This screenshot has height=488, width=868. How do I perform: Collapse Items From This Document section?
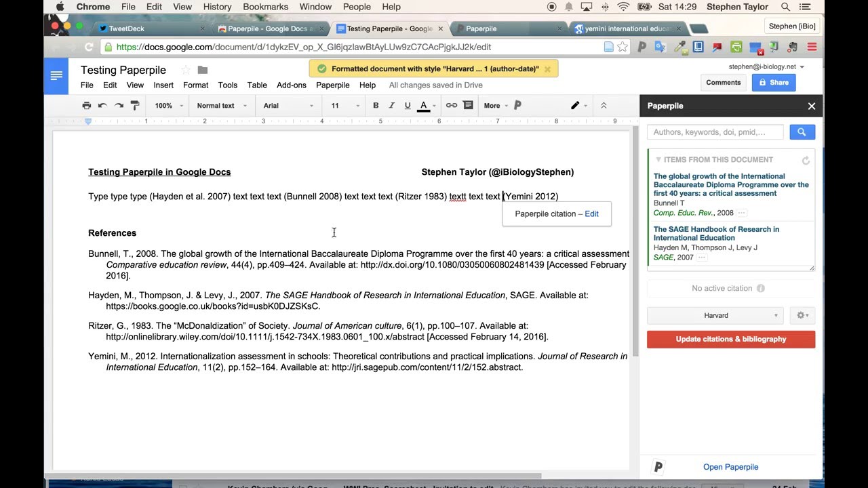click(658, 160)
